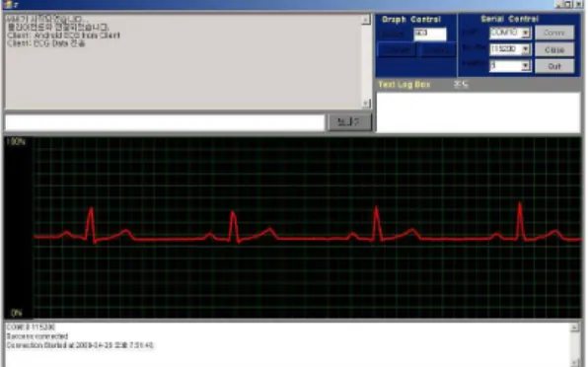Click the bottom log scrollbar up arrow

pos(574,328)
